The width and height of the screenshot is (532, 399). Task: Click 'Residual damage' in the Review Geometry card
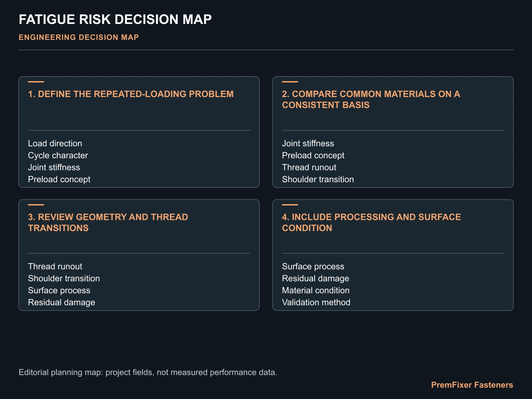coord(62,302)
